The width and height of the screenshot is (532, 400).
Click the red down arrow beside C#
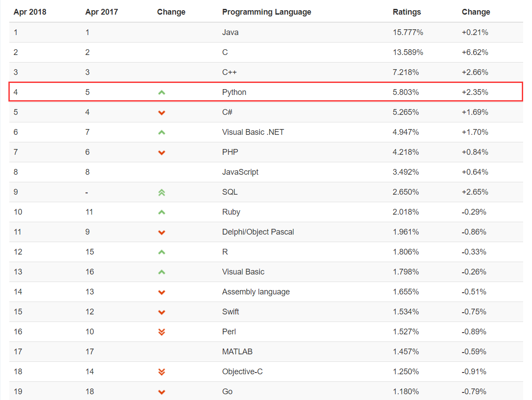click(162, 113)
